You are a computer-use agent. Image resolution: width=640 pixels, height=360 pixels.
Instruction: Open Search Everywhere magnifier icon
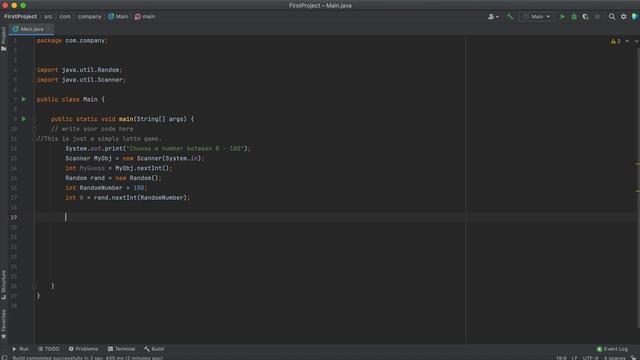[612, 17]
